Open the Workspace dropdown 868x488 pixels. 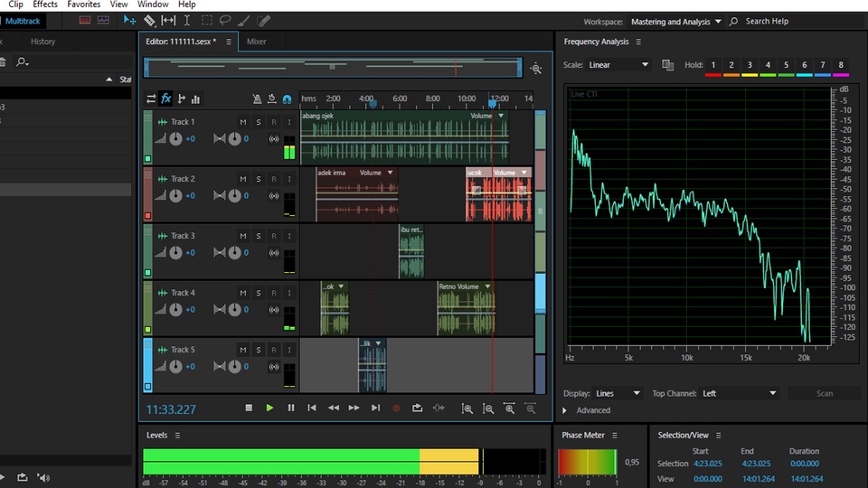point(676,22)
